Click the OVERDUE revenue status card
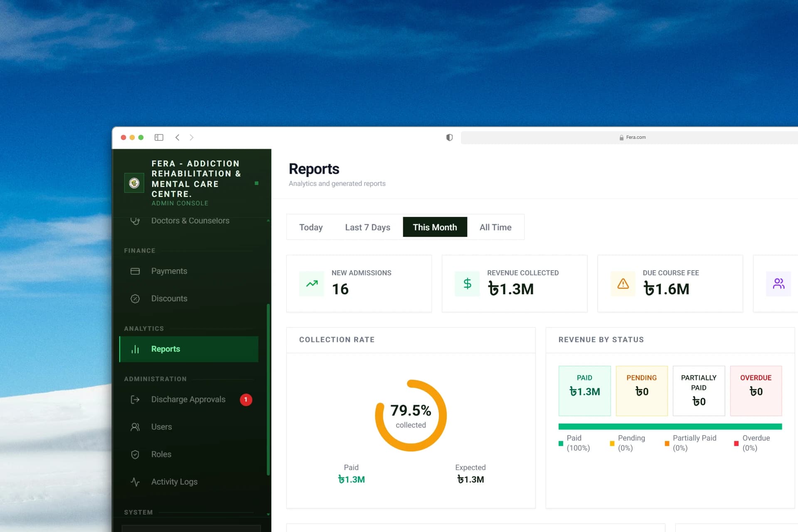 coord(756,391)
